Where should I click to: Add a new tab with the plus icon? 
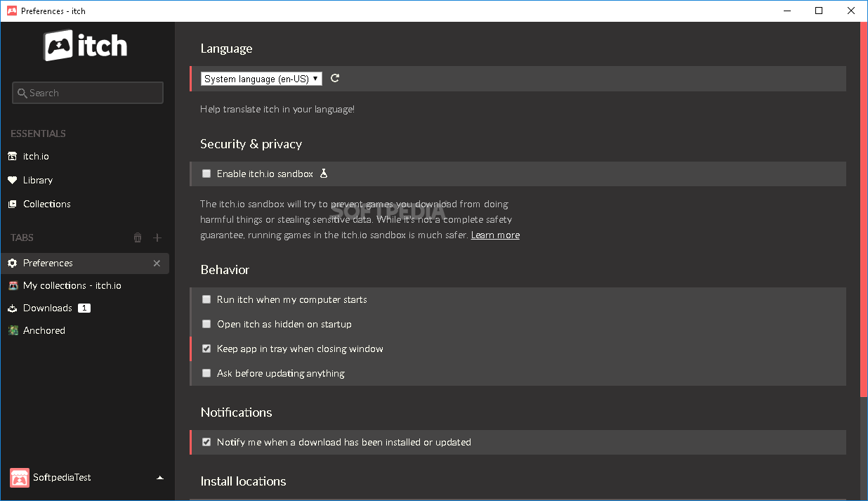157,238
